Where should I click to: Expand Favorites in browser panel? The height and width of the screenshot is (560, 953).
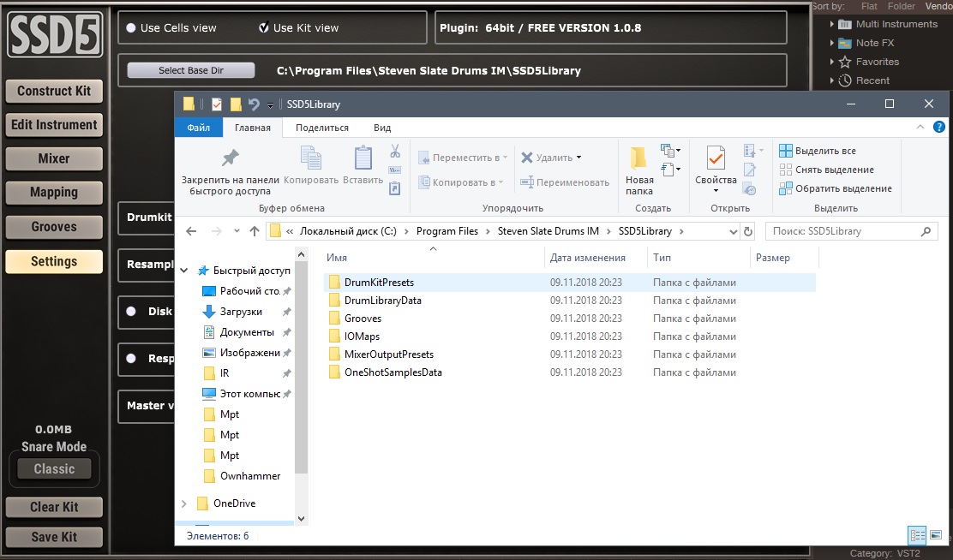[831, 62]
